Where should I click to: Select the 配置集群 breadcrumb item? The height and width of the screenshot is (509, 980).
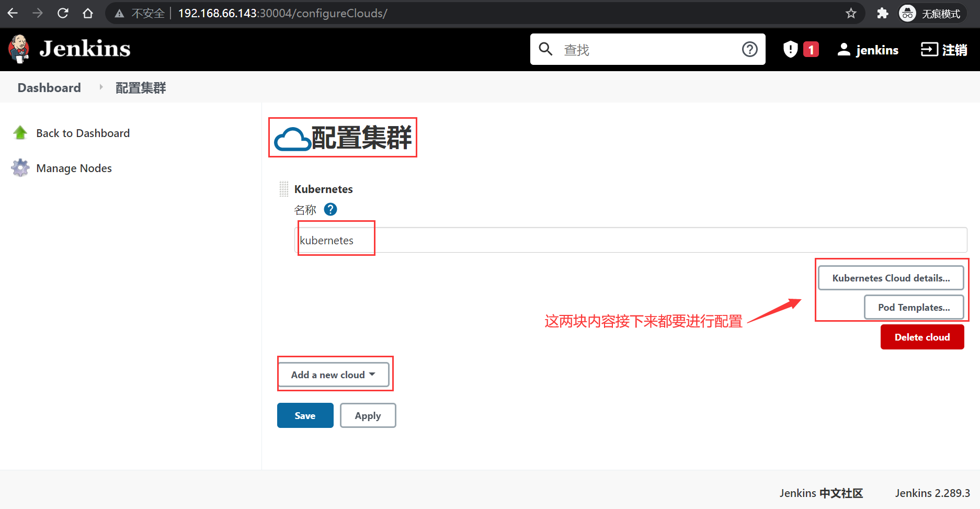pos(141,87)
